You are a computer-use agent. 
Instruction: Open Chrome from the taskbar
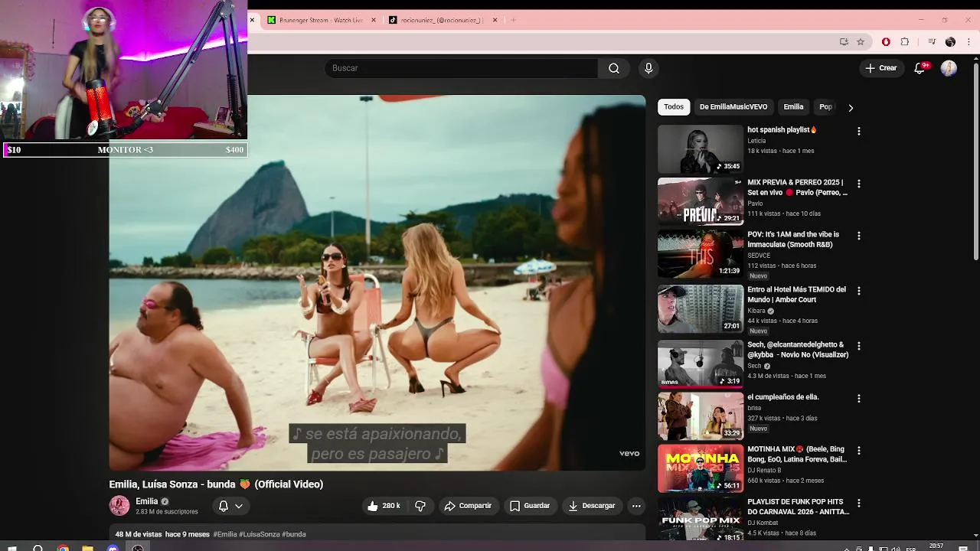pyautogui.click(x=63, y=548)
